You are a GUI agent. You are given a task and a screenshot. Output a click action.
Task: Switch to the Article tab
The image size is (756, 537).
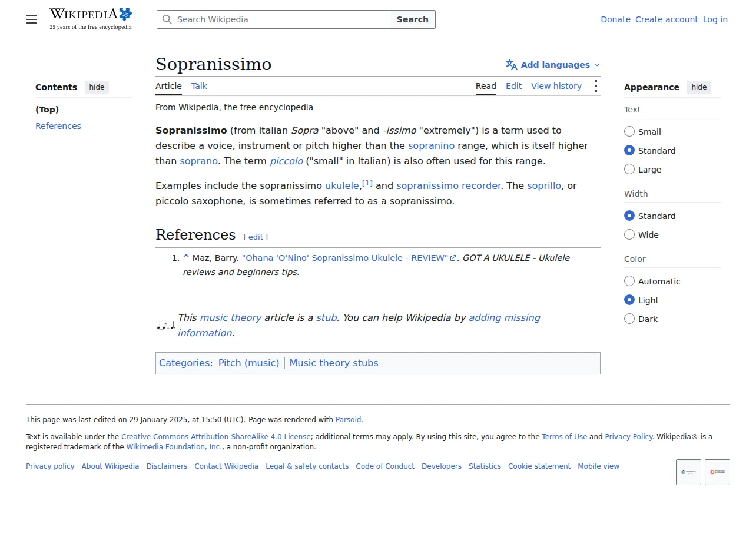coord(168,86)
